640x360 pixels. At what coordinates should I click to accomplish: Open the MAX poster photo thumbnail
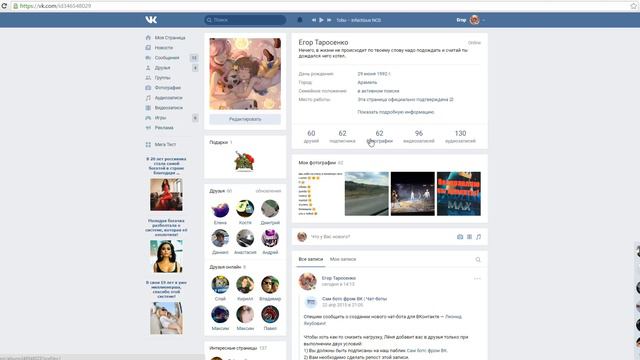coord(459,193)
